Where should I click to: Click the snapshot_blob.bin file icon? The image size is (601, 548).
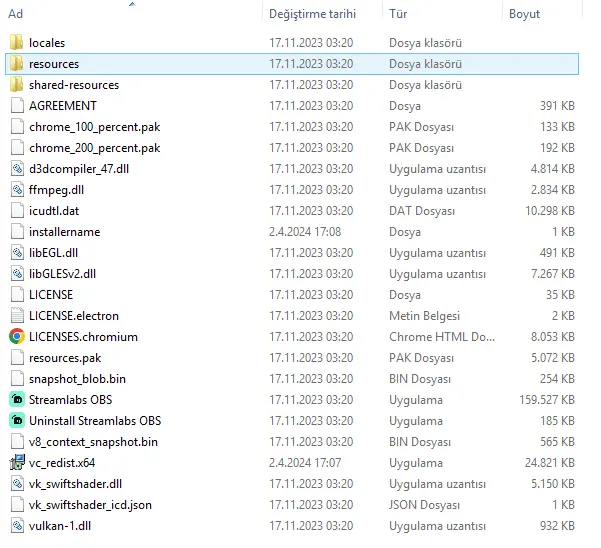(x=17, y=379)
